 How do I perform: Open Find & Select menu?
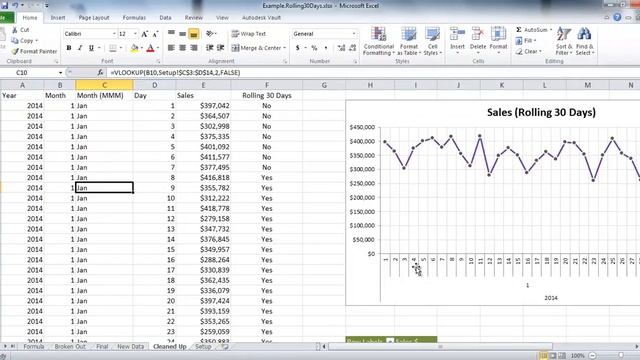click(584, 41)
